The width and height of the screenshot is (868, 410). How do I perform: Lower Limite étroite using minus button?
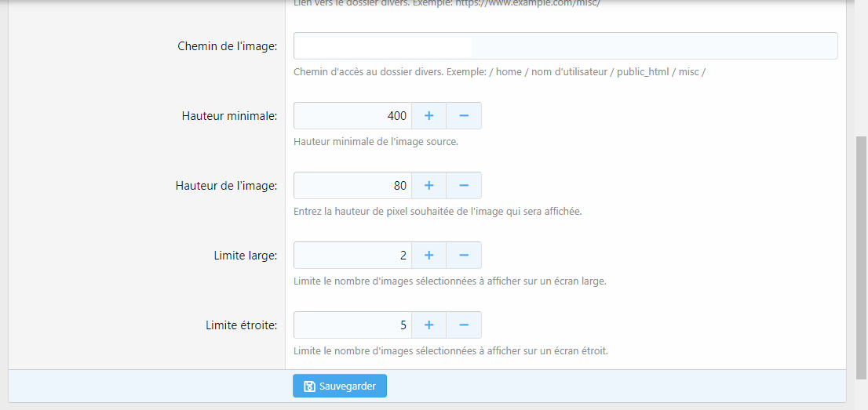[x=464, y=325]
